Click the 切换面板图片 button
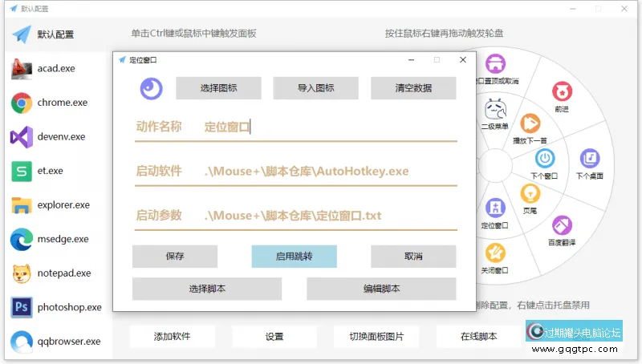The image size is (642, 364). click(376, 337)
